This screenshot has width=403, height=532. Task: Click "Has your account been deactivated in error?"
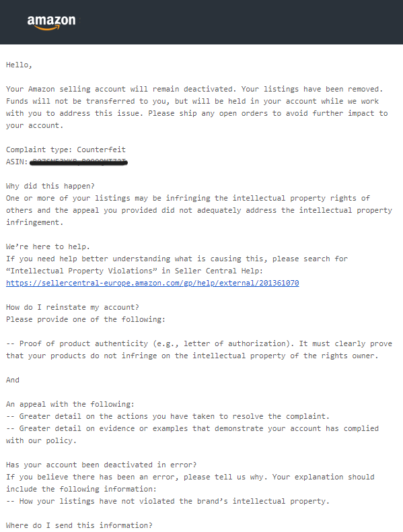click(x=102, y=465)
